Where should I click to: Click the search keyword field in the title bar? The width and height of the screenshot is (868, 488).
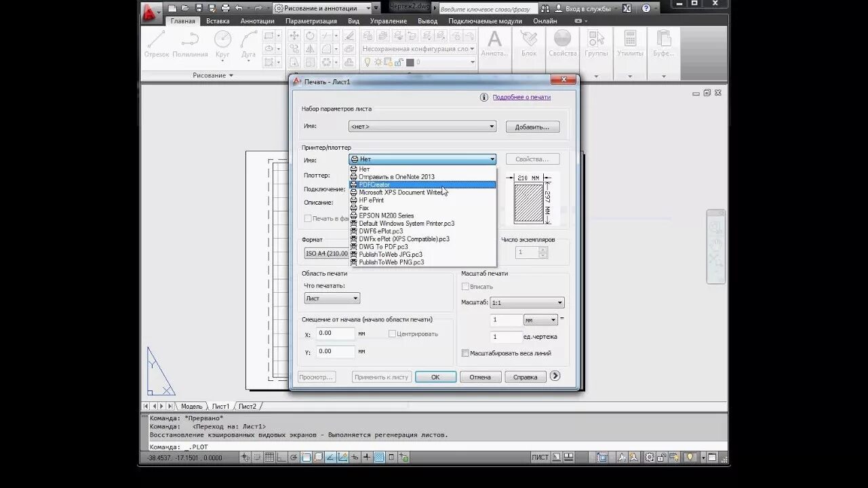tap(488, 9)
